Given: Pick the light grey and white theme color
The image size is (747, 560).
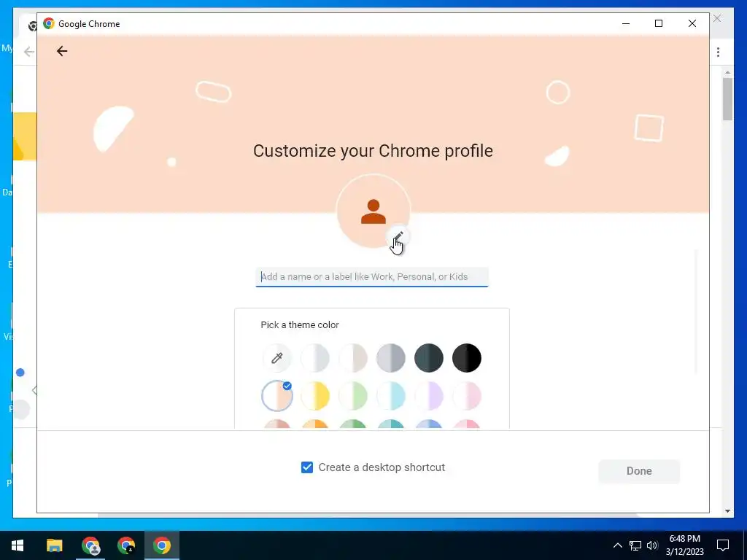Looking at the screenshot, I should click(x=315, y=357).
